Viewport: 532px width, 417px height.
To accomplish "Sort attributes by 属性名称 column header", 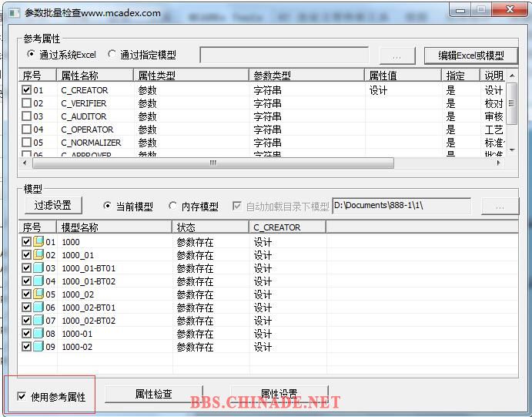I will click(95, 75).
